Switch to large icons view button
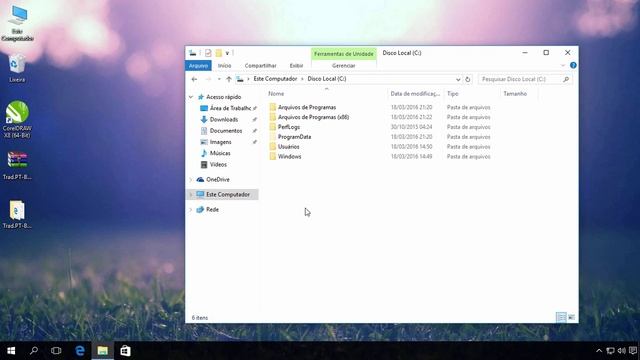Screen dimensions: 640x360 point(571,317)
